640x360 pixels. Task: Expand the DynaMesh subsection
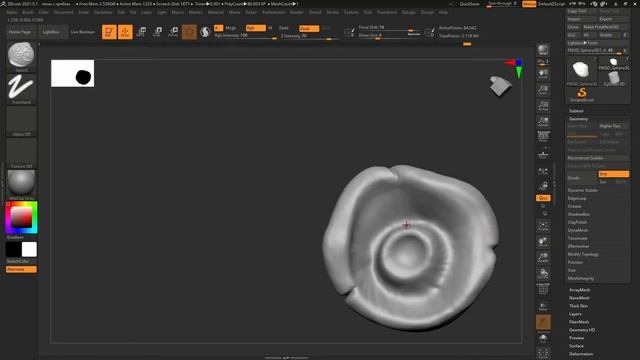point(578,230)
